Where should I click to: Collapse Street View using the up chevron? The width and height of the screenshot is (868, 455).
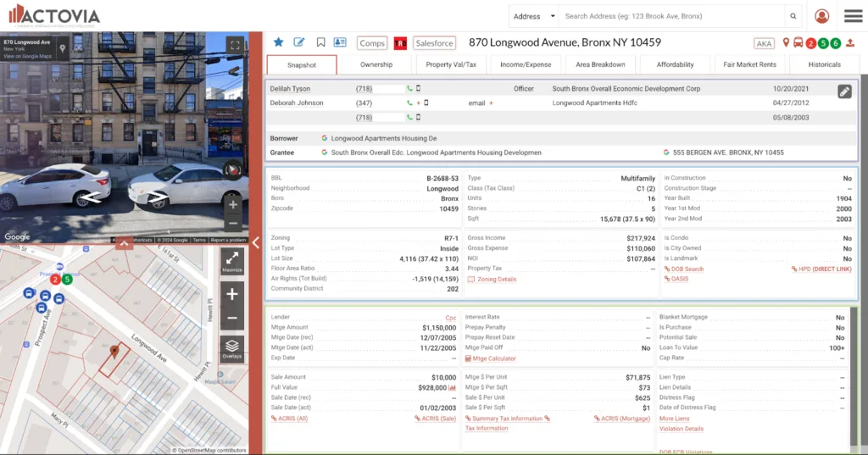[x=124, y=244]
